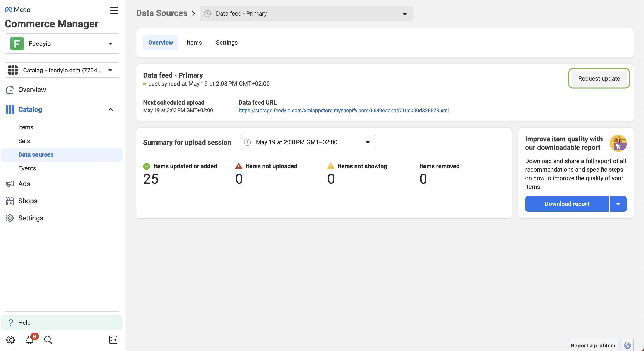Click Items not showing count 0

tap(331, 179)
